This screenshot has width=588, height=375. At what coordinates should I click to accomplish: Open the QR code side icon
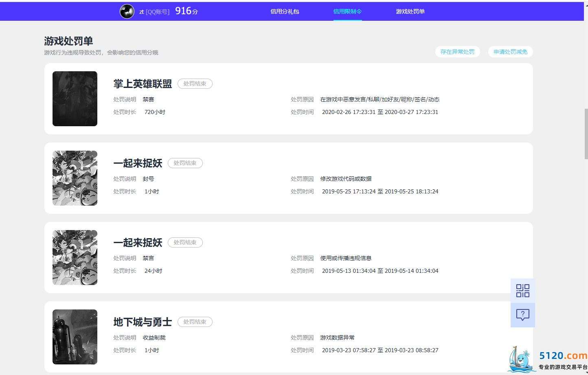pos(522,291)
